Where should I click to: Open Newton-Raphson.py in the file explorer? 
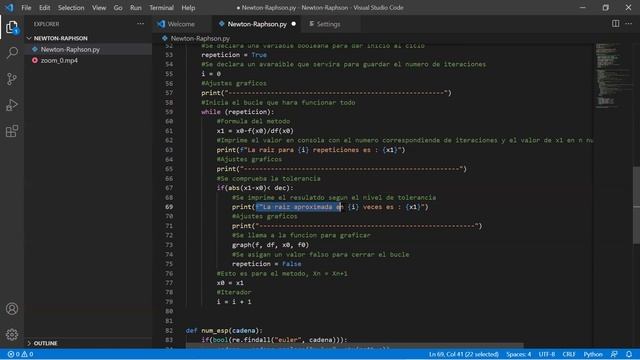(x=70, y=49)
